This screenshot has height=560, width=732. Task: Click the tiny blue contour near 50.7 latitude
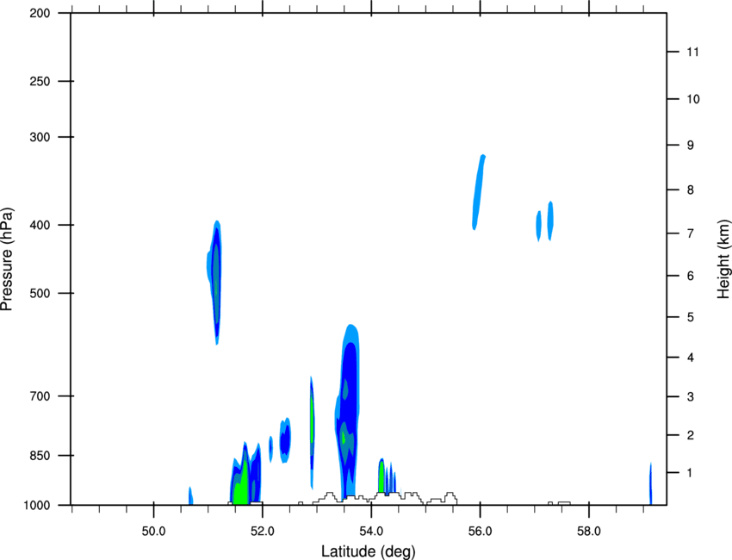pyautogui.click(x=190, y=496)
